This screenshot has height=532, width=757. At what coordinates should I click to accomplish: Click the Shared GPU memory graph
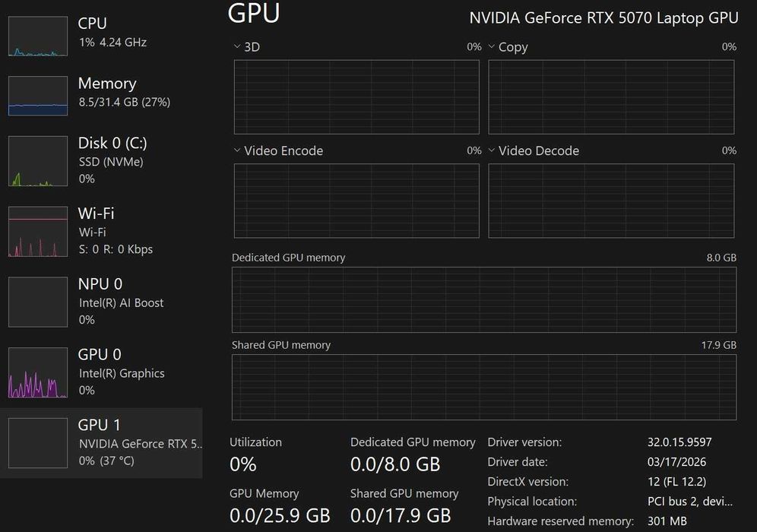[x=483, y=387]
